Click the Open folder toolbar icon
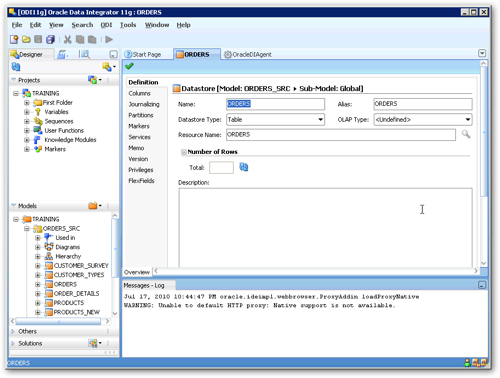 [x=26, y=40]
